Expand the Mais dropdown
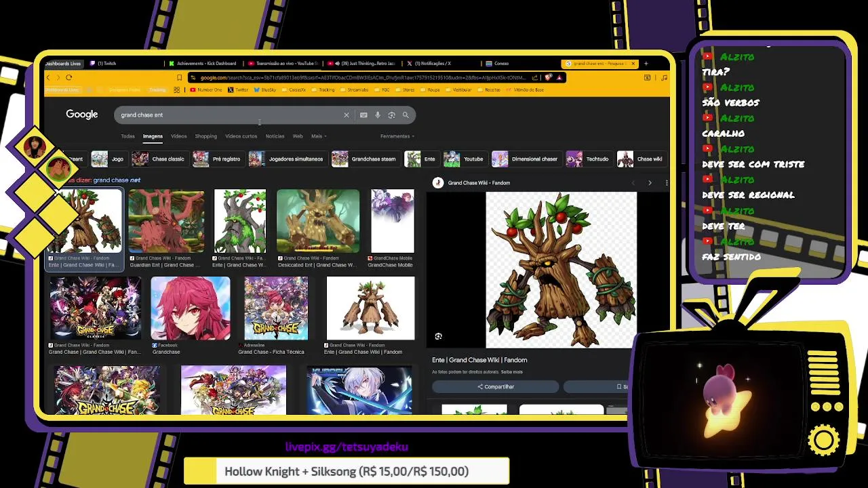The image size is (868, 488). tap(319, 136)
